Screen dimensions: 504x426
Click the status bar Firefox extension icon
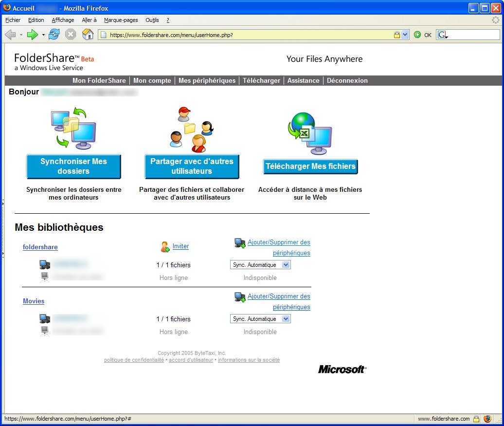pyautogui.click(x=487, y=419)
